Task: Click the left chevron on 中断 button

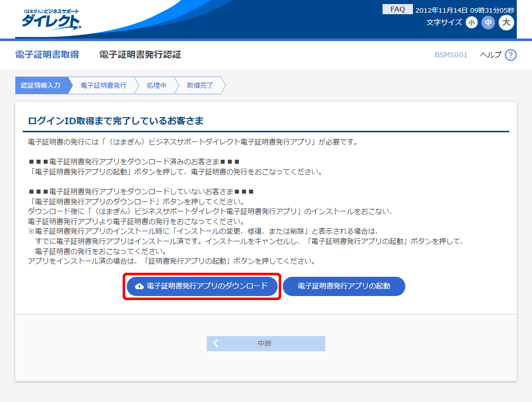Action: 216,343
